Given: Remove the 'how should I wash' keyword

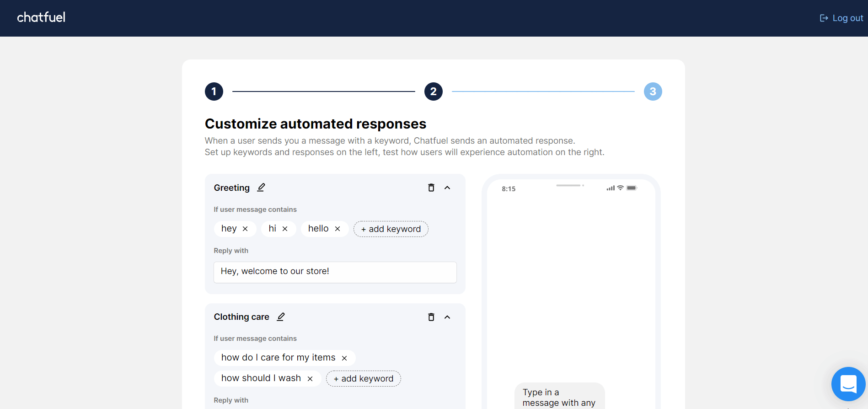Looking at the screenshot, I should pos(310,379).
